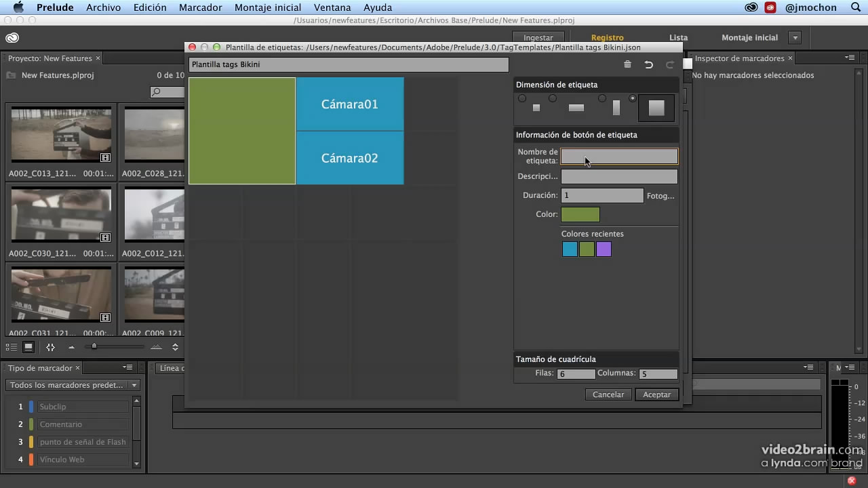The width and height of the screenshot is (868, 488).
Task: Pick the green recent color swatch
Action: 587,249
